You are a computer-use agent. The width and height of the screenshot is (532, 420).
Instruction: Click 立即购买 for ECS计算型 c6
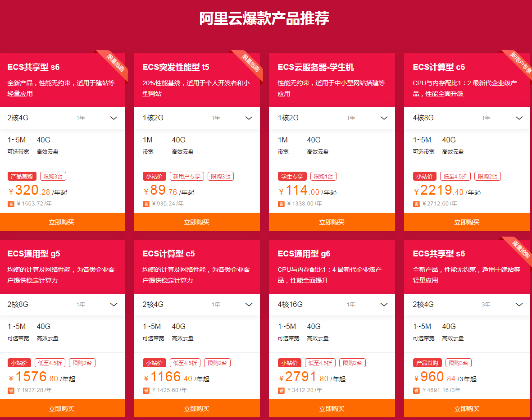tap(467, 222)
